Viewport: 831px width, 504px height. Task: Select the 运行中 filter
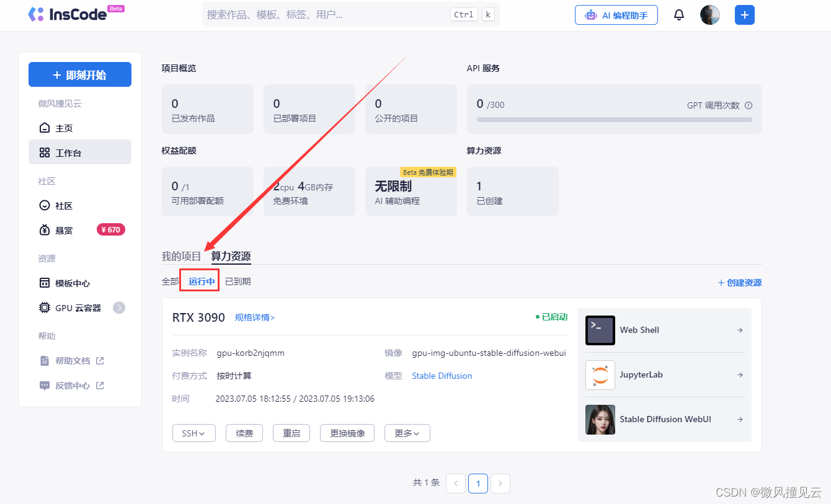202,281
